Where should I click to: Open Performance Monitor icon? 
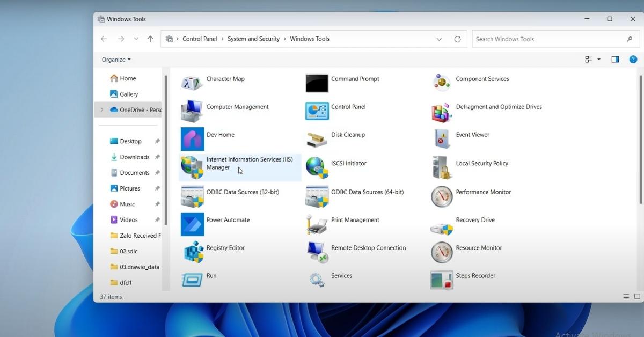click(442, 196)
